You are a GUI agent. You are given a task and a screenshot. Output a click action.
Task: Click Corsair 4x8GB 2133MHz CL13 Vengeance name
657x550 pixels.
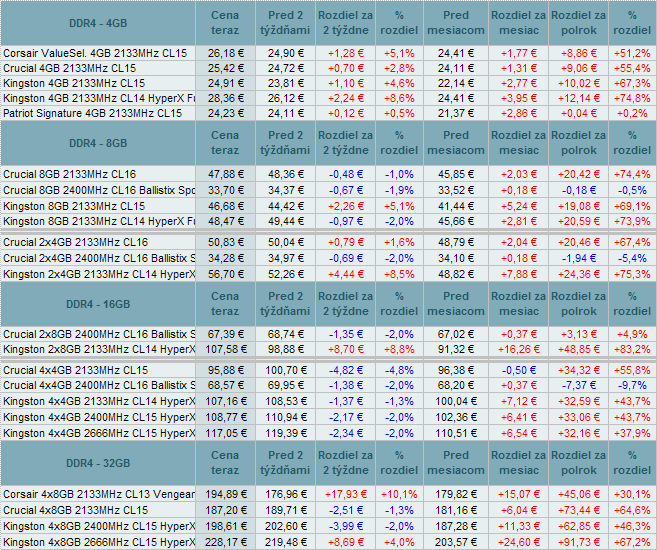click(x=99, y=494)
